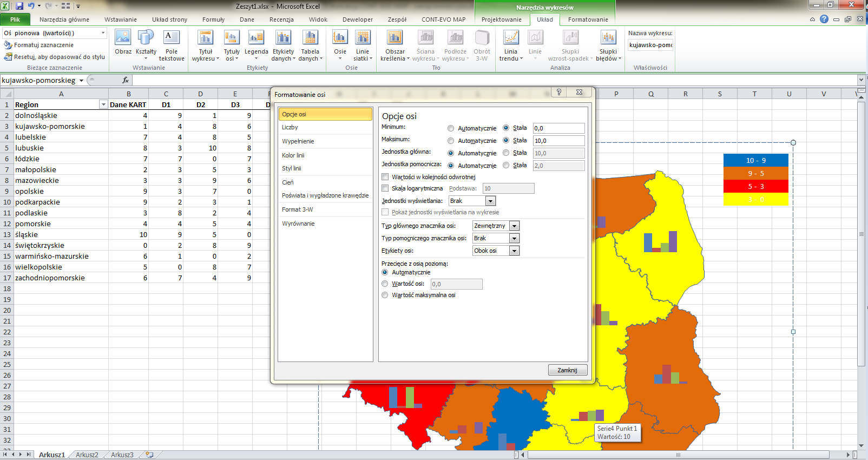Open the Osie axes menu
The image size is (868, 460).
click(x=340, y=45)
